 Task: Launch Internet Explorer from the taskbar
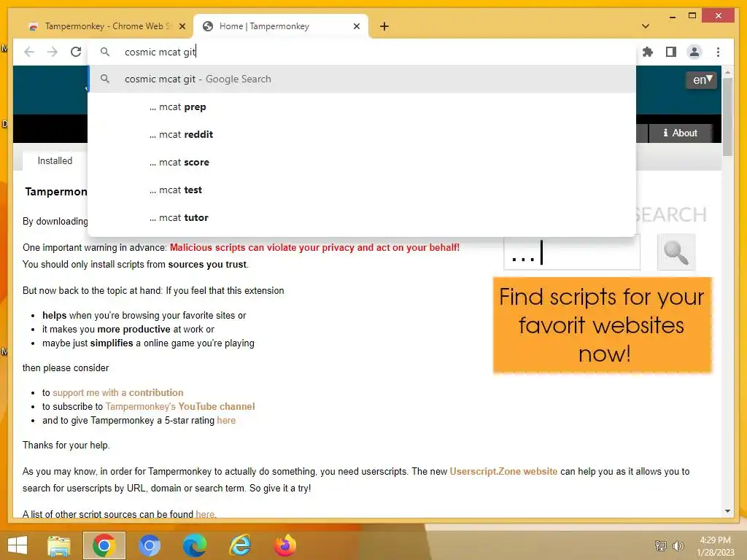pos(240,545)
